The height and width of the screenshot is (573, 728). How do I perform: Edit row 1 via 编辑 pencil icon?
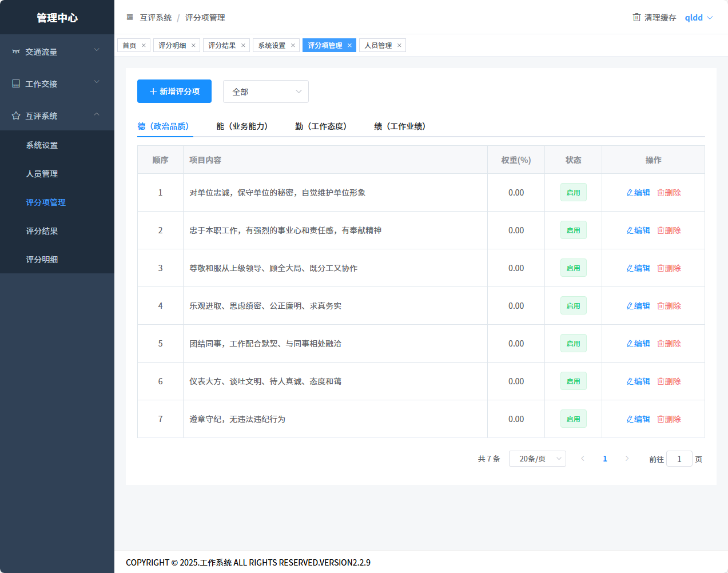630,193
